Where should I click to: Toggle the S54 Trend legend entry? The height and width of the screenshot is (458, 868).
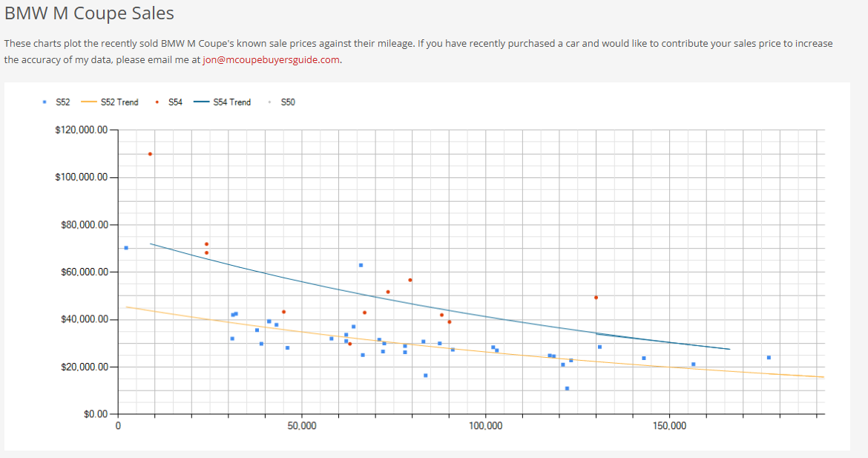(x=222, y=102)
